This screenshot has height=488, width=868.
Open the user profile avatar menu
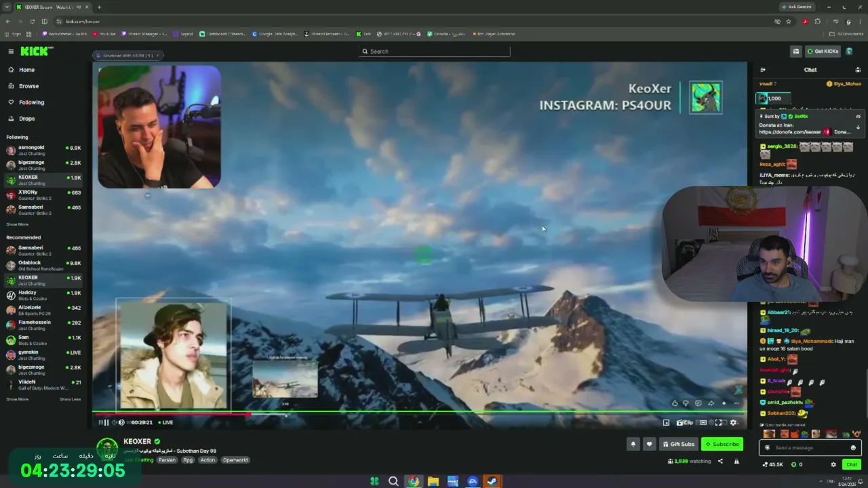(x=849, y=52)
